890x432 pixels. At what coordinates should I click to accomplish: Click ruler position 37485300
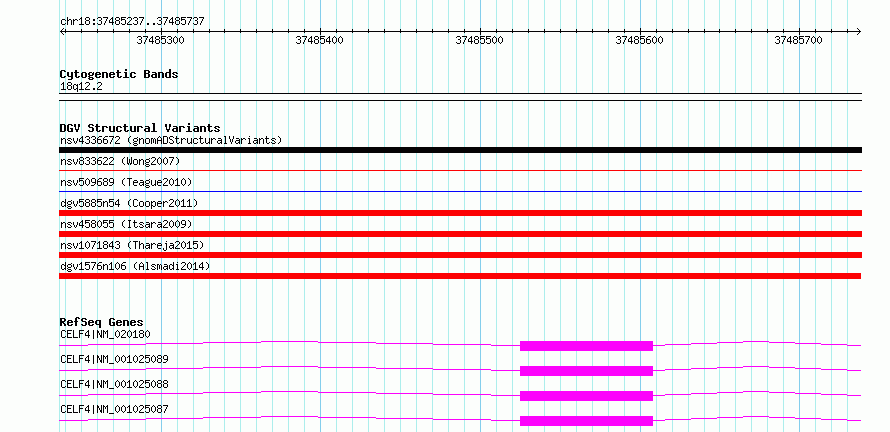[x=161, y=40]
